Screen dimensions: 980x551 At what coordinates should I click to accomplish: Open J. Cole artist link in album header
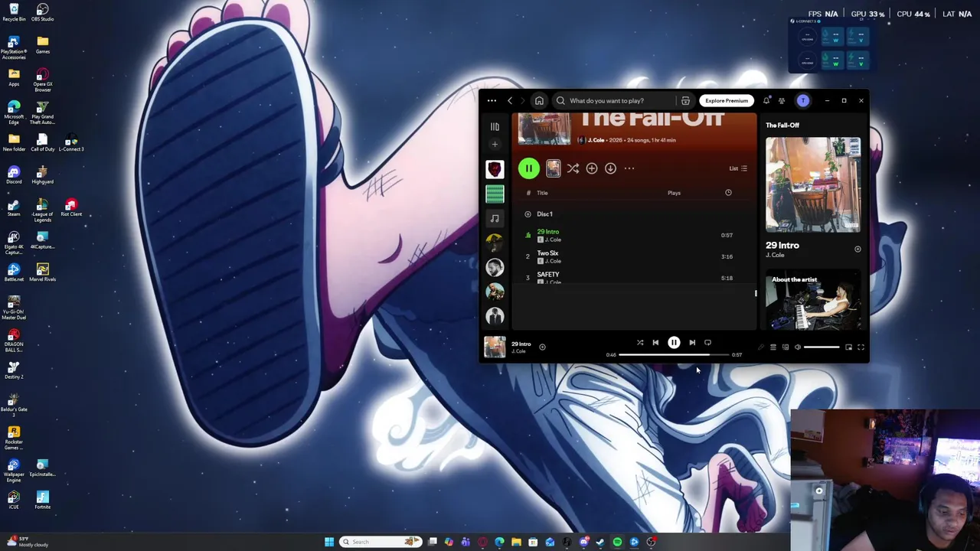coord(596,140)
